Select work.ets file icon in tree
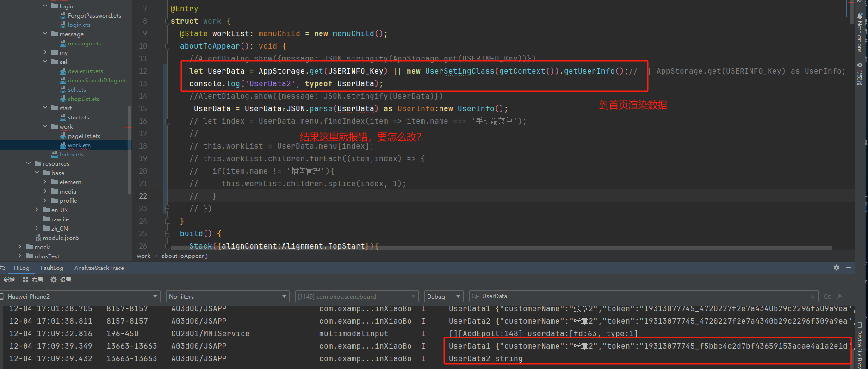 [x=63, y=145]
